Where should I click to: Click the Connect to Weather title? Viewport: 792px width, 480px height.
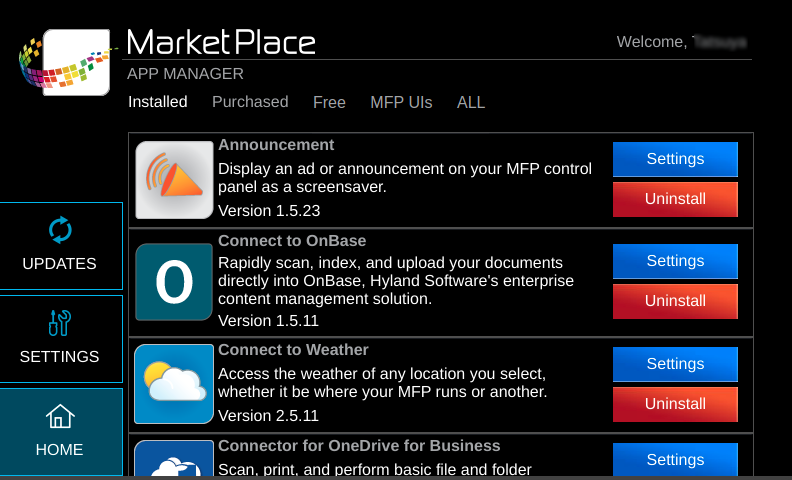[293, 350]
